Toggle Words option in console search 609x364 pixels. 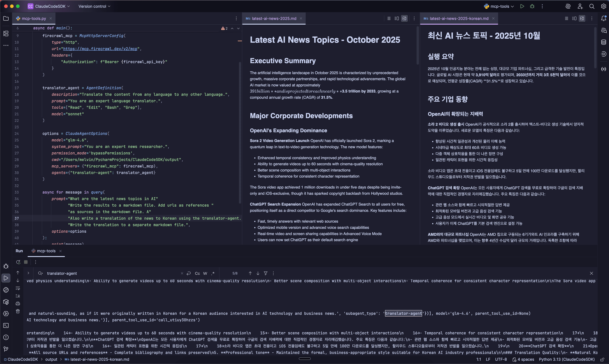[x=205, y=273]
